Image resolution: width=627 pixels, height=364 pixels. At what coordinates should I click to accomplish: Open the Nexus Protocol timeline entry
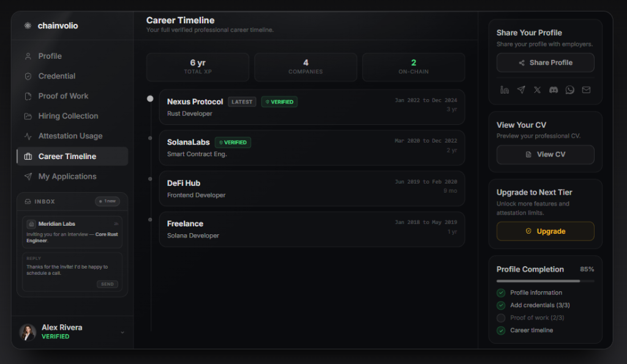pyautogui.click(x=312, y=107)
